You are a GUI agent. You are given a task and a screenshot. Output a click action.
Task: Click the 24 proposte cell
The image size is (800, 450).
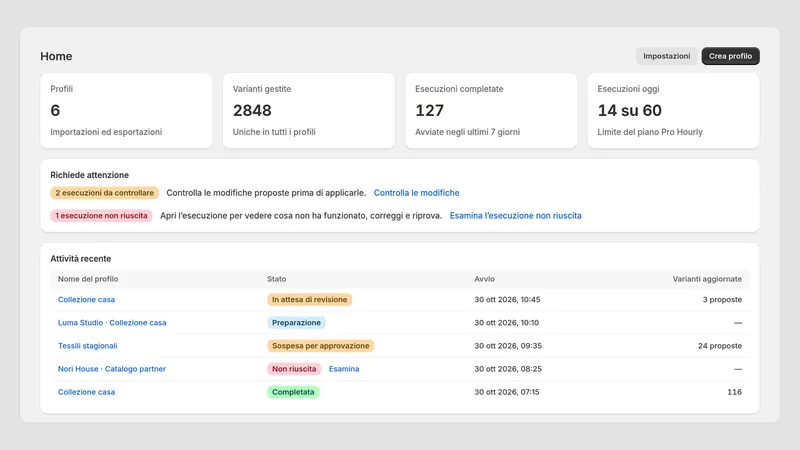point(720,346)
